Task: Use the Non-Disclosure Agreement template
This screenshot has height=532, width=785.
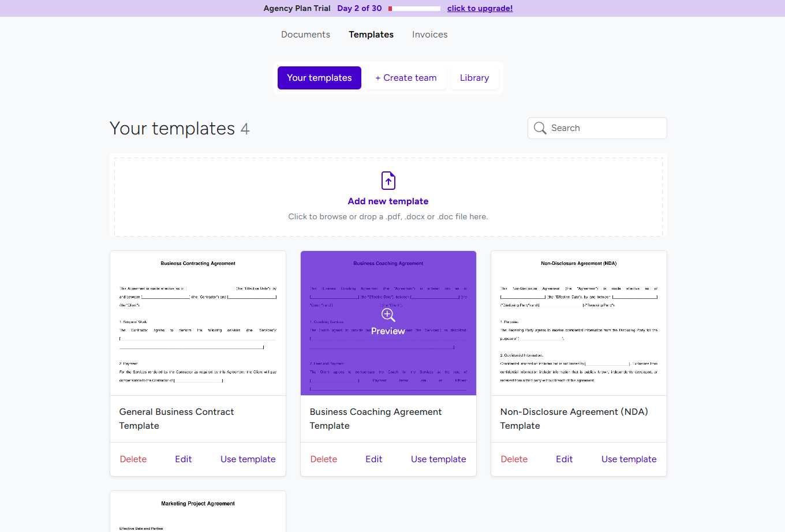Action: pos(629,459)
